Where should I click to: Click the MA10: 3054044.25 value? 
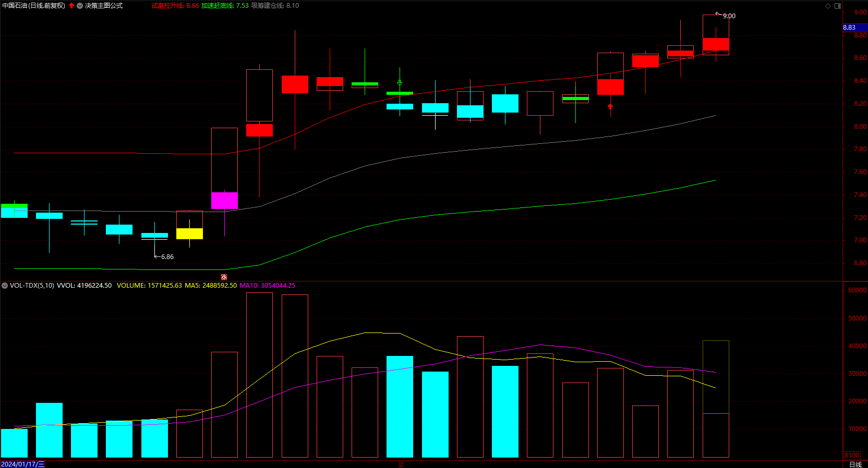pos(267,286)
